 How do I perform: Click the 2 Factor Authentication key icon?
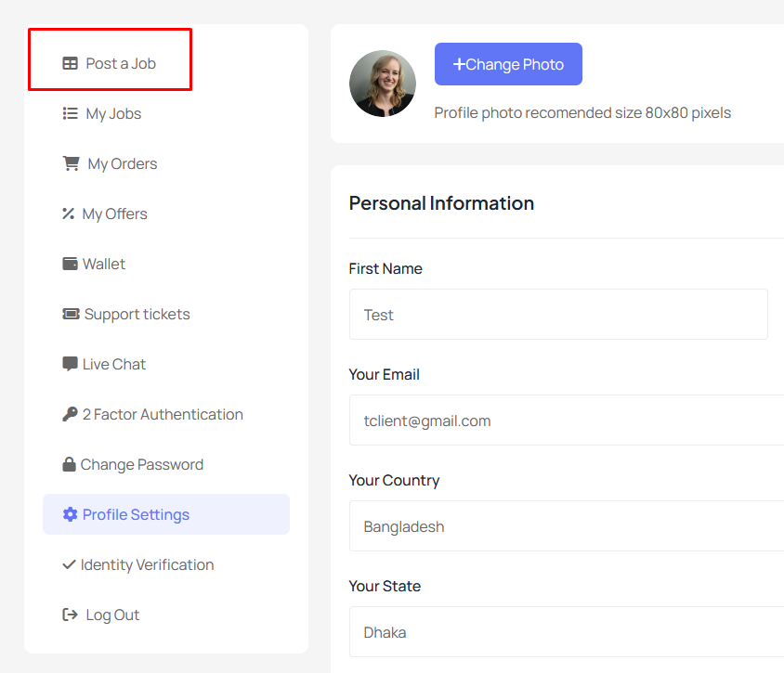point(70,414)
